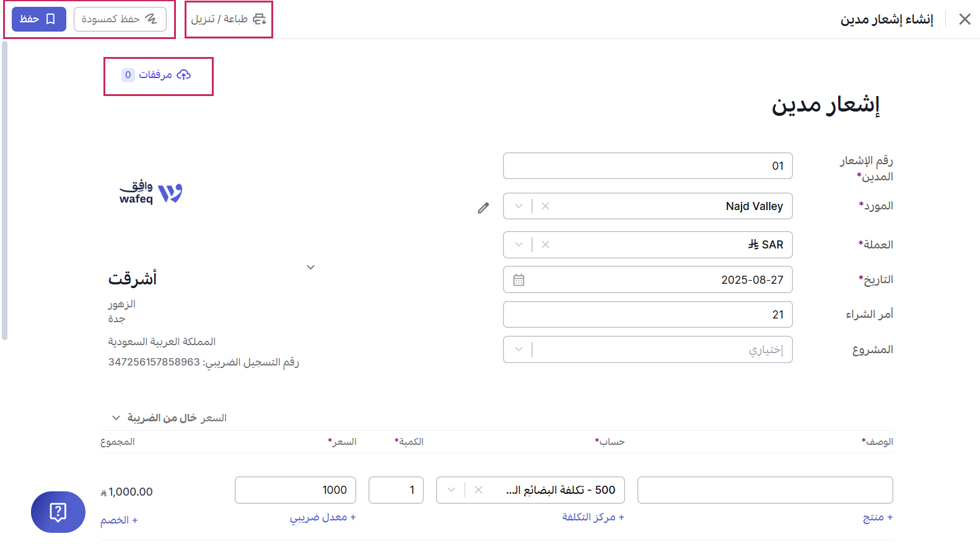Open the help chat widget
Image resolution: width=980 pixels, height=544 pixels.
(x=58, y=512)
